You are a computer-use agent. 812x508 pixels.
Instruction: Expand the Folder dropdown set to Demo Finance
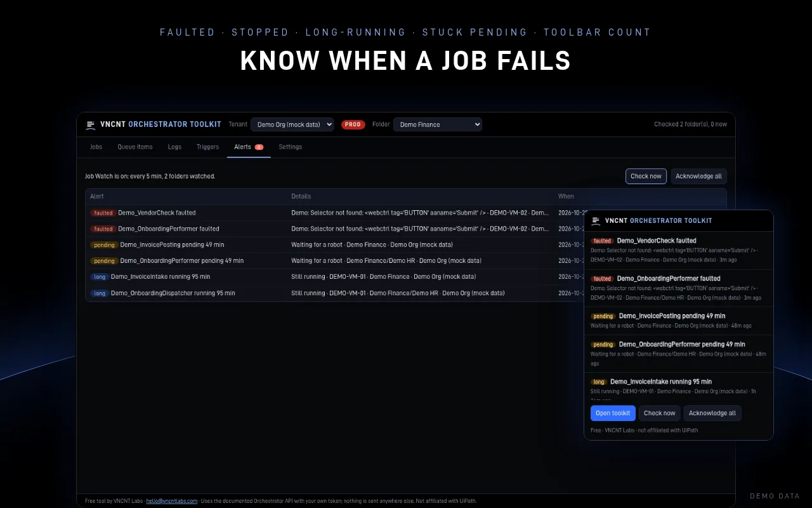tap(438, 124)
